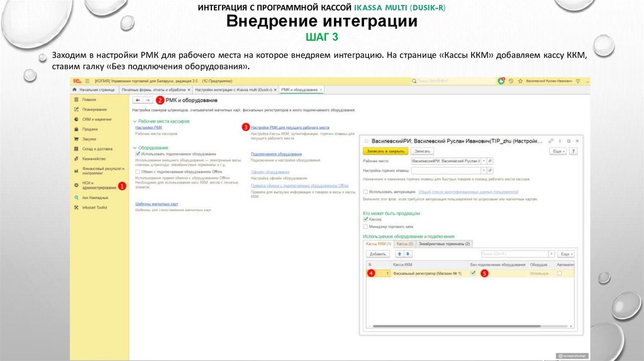Open the favorites star in top bar

tap(520, 81)
